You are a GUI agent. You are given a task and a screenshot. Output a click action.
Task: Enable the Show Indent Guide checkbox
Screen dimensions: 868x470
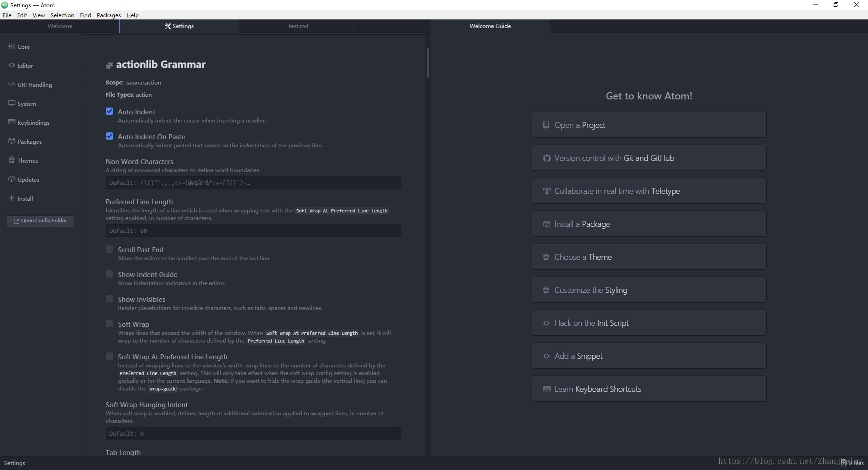coord(109,274)
